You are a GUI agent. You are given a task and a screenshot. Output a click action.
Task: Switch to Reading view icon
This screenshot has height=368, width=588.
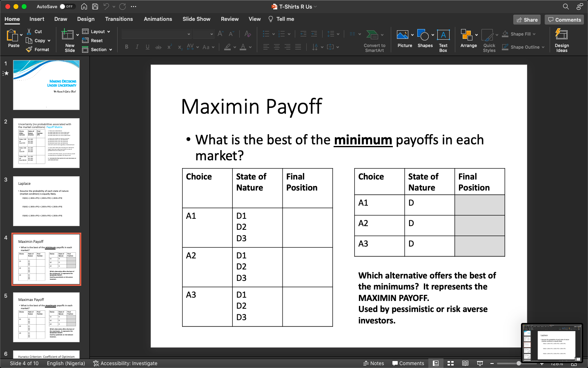465,363
